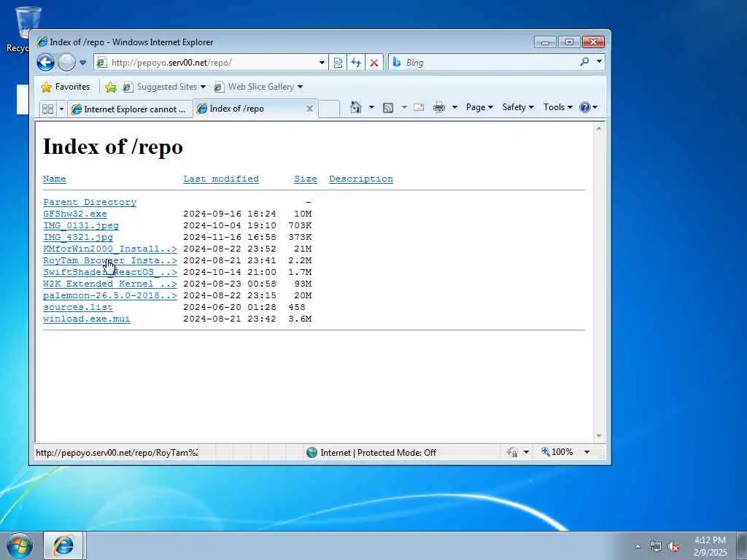The image size is (747, 560).
Task: Open the Tools menu
Action: coord(558,107)
